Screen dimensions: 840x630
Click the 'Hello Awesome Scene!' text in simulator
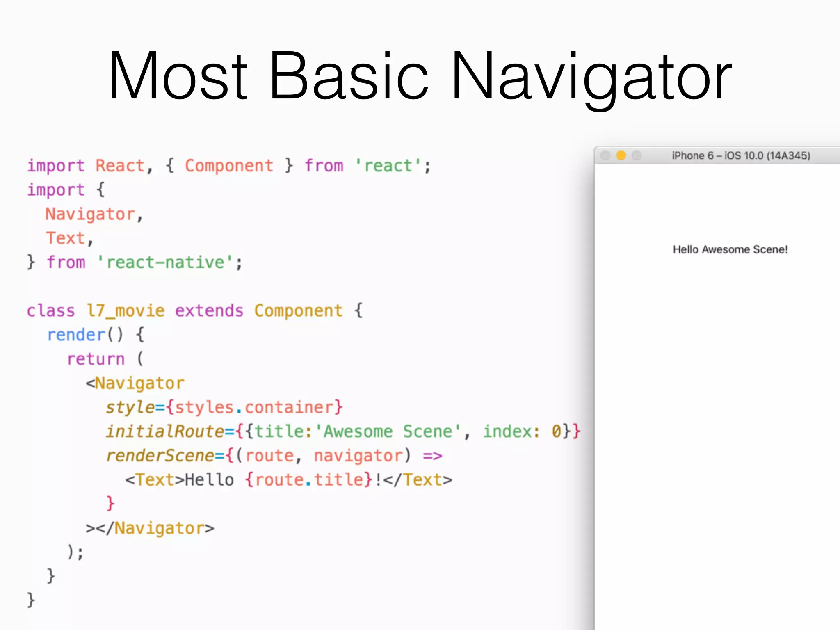click(730, 249)
